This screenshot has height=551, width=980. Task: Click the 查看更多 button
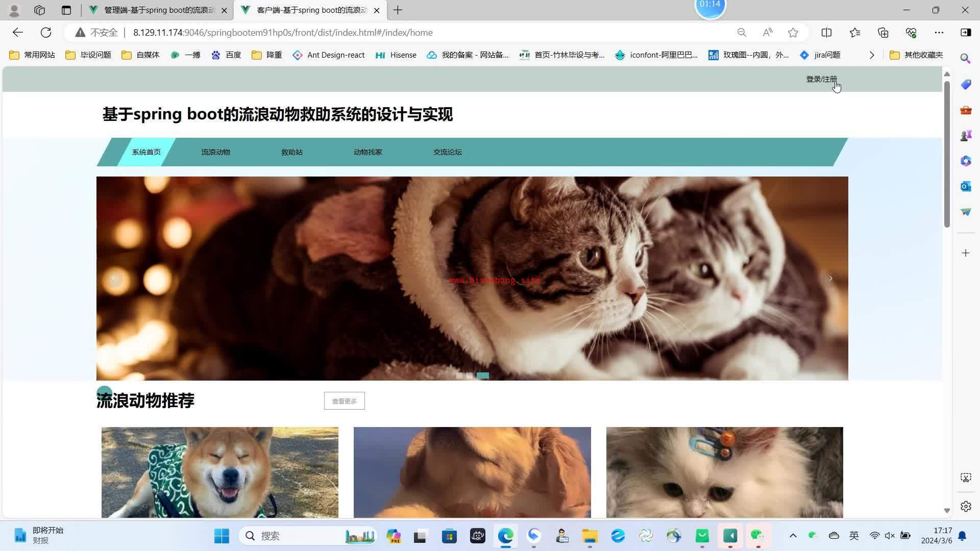click(344, 401)
